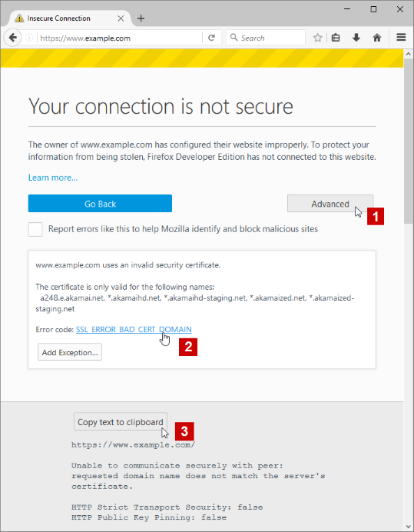Image resolution: width=414 pixels, height=532 pixels.
Task: Open the hamburger menu
Action: tap(401, 38)
